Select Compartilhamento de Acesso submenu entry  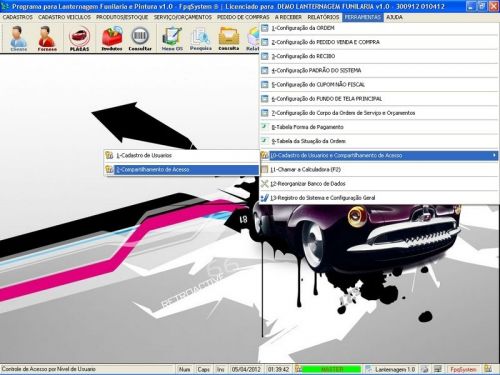[182, 170]
